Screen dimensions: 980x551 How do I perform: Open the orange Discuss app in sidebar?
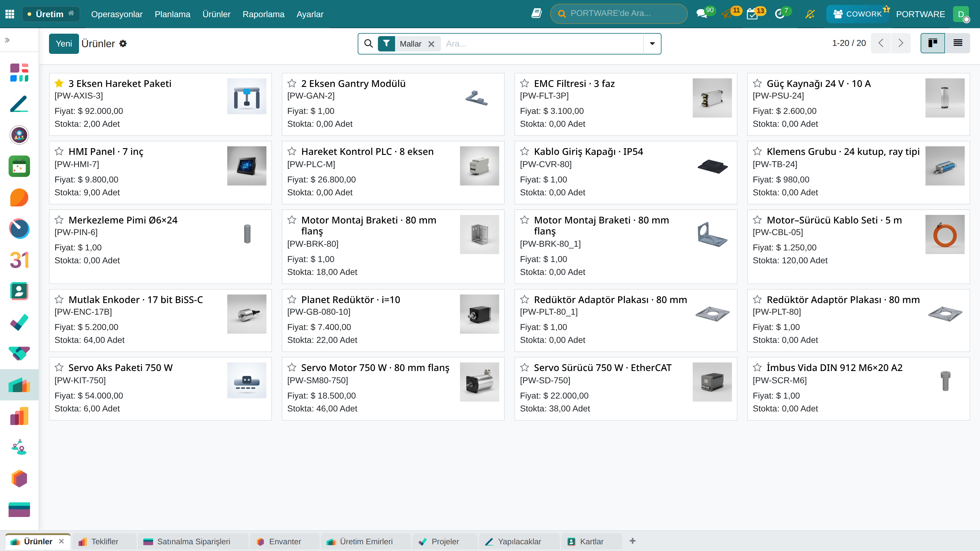[x=19, y=197]
